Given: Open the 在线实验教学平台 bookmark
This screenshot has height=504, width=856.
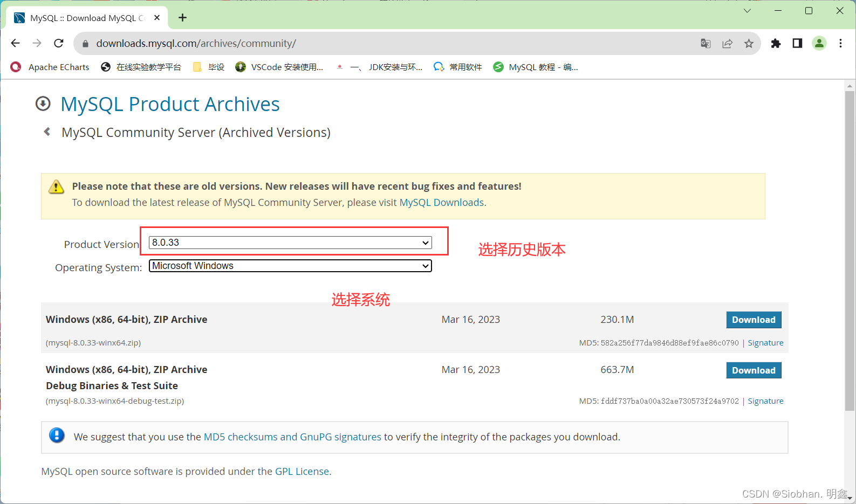Looking at the screenshot, I should (141, 67).
